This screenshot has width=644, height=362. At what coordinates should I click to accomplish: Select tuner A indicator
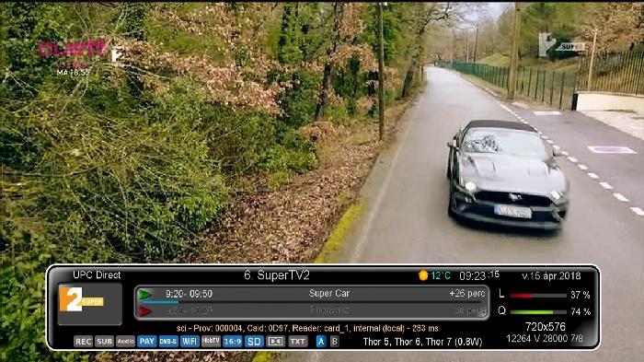click(321, 342)
